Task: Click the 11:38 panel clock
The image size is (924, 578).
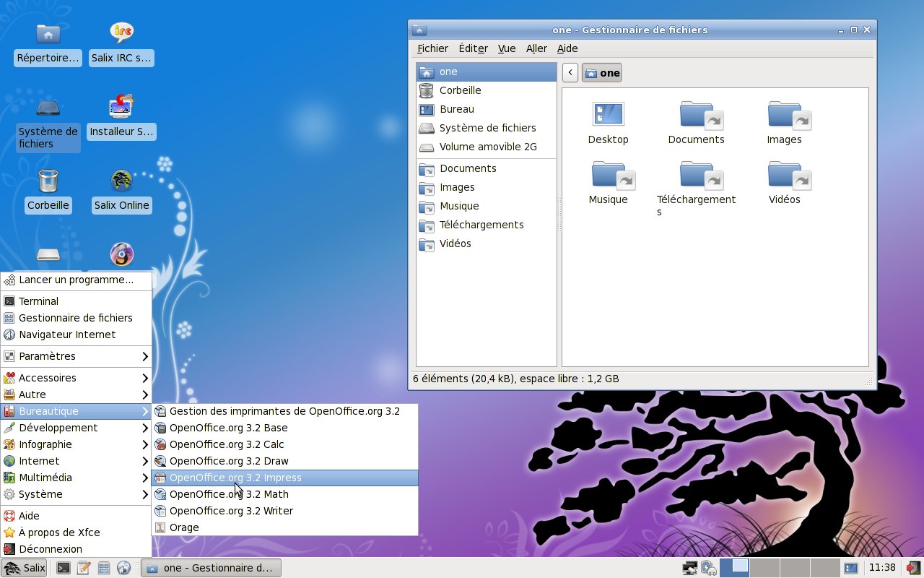Action: [x=882, y=568]
